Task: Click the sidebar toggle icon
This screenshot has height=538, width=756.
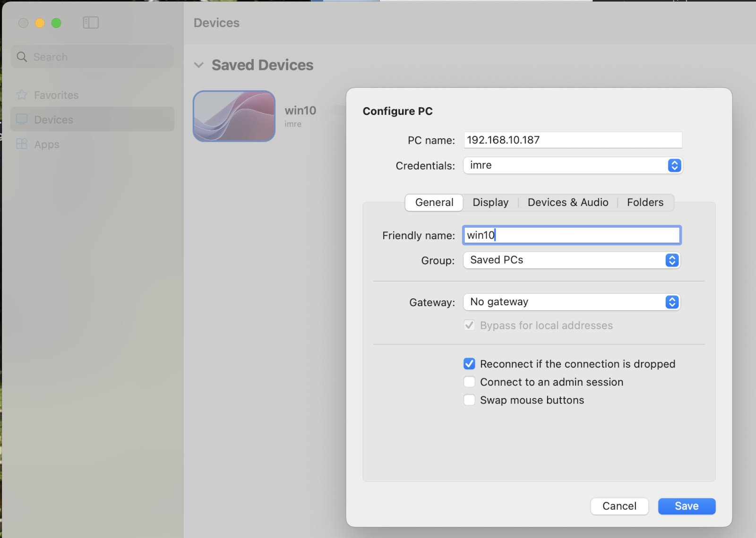Action: click(91, 23)
